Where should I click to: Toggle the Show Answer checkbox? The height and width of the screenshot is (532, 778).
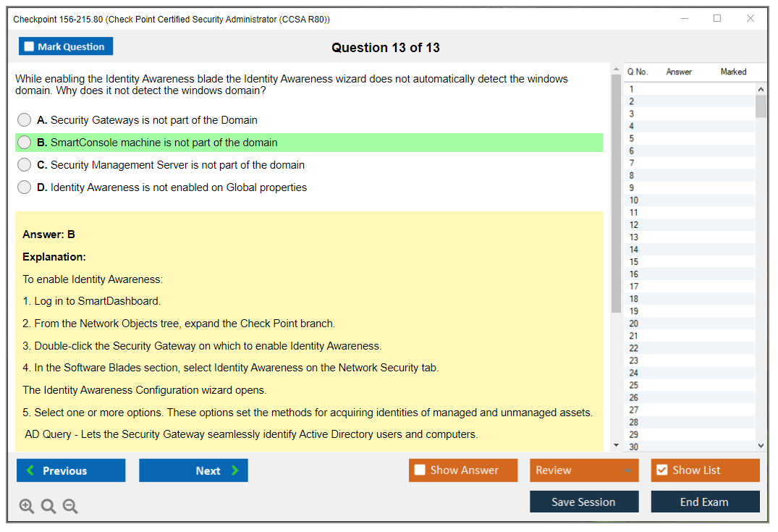[420, 470]
